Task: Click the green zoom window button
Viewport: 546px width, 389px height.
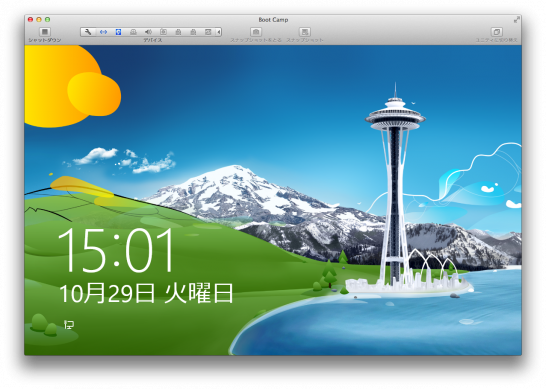Action: pyautogui.click(x=47, y=20)
